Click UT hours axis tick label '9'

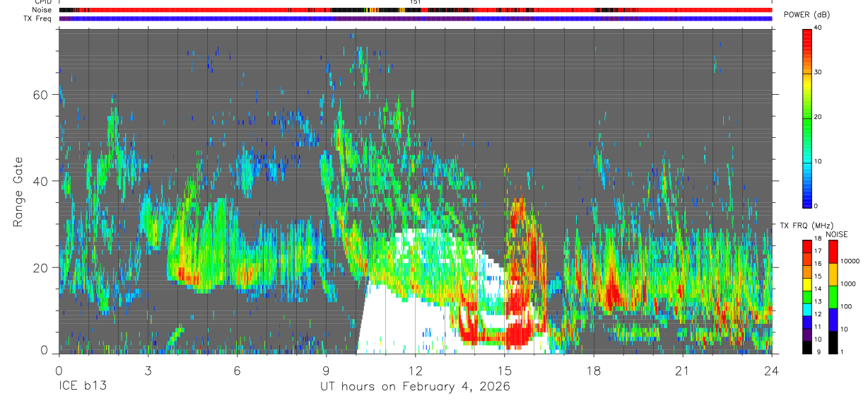(x=326, y=370)
